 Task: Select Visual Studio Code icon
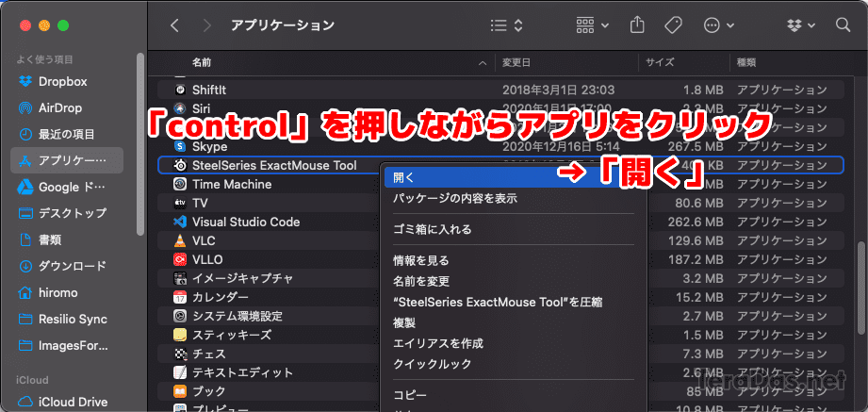click(x=180, y=222)
